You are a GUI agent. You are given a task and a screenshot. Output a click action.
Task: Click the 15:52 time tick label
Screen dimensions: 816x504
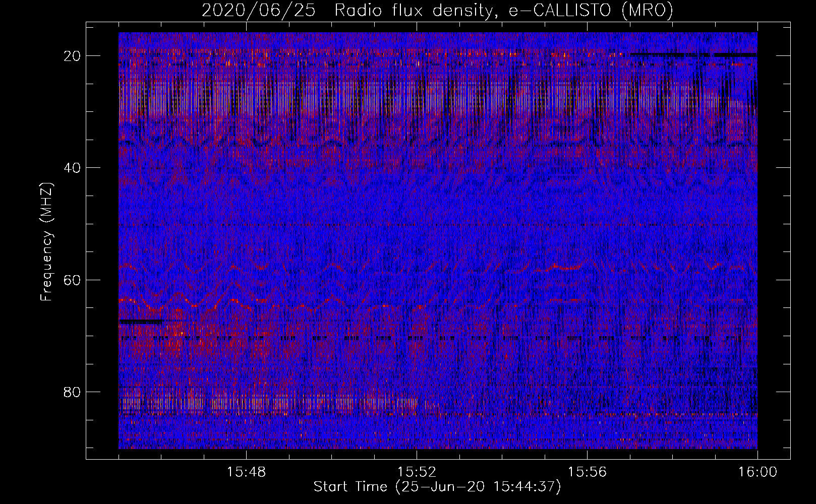417,472
